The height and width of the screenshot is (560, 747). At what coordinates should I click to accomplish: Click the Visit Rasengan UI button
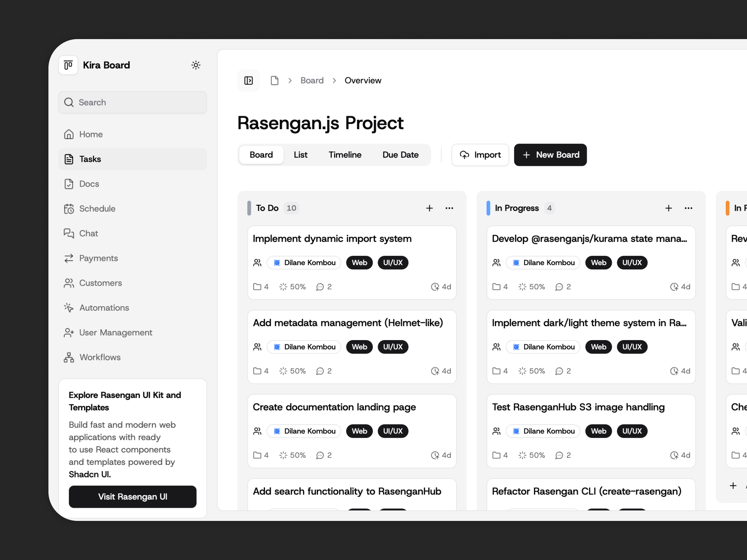(x=132, y=496)
